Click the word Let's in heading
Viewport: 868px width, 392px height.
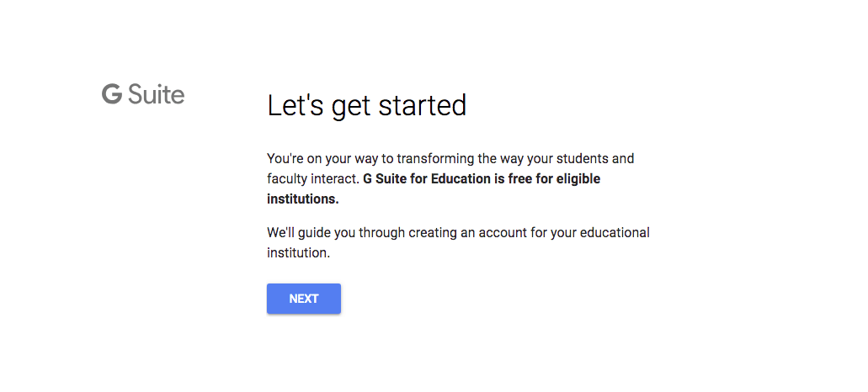(295, 105)
